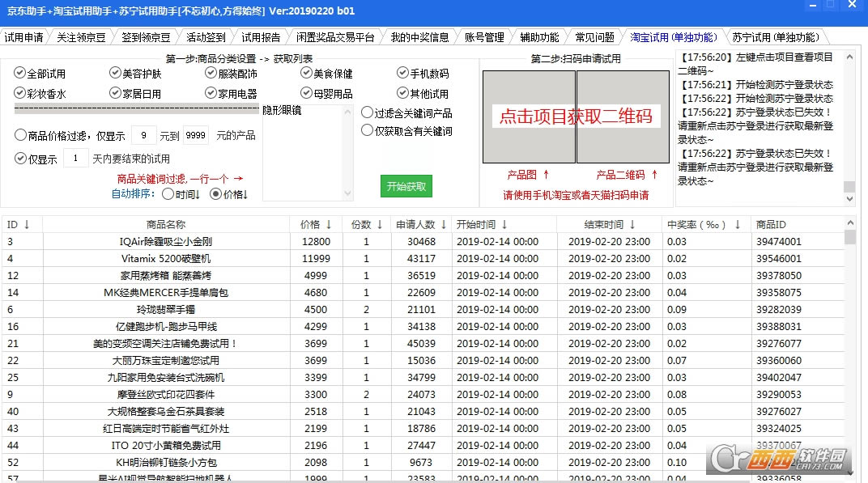Toggle the 其他试用 checkbox
The width and height of the screenshot is (868, 483).
(402, 93)
